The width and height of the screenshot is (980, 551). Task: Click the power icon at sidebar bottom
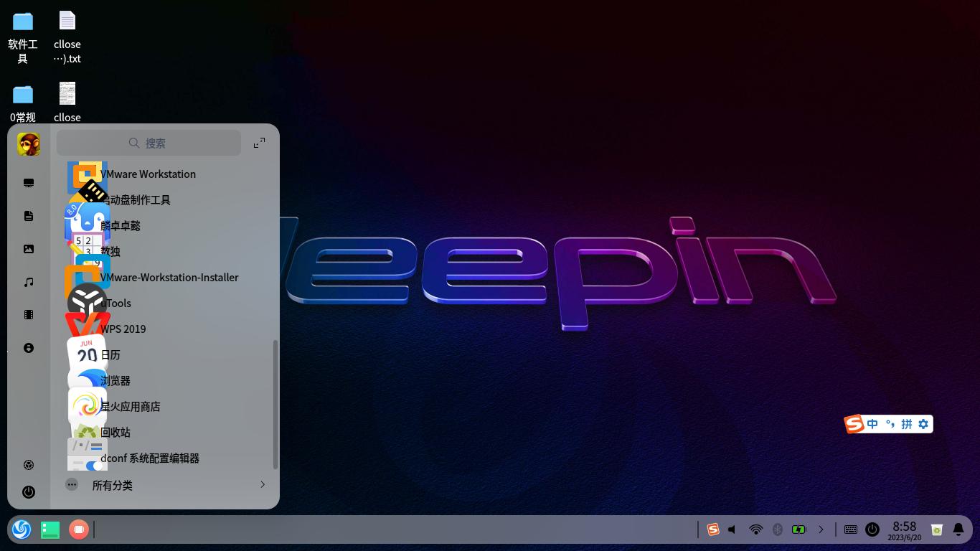tap(29, 492)
